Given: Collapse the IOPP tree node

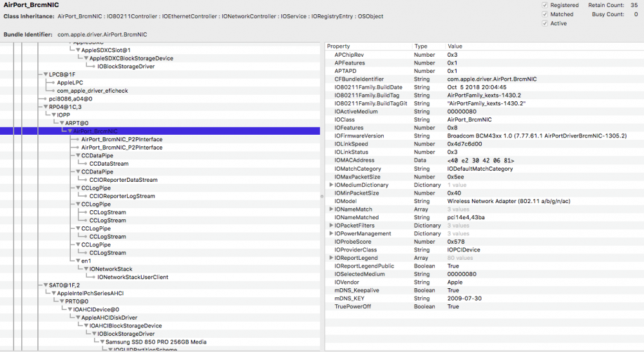Looking at the screenshot, I should [x=54, y=115].
